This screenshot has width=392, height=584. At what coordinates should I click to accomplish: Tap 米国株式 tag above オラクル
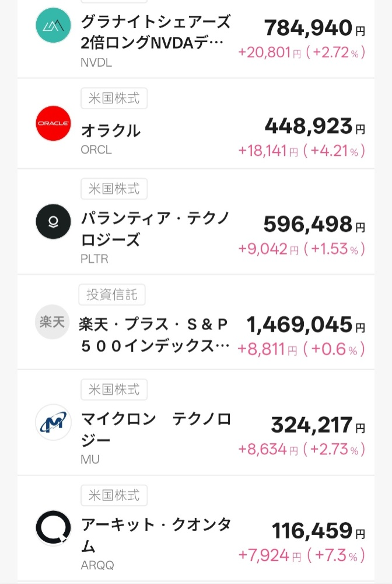coord(114,98)
